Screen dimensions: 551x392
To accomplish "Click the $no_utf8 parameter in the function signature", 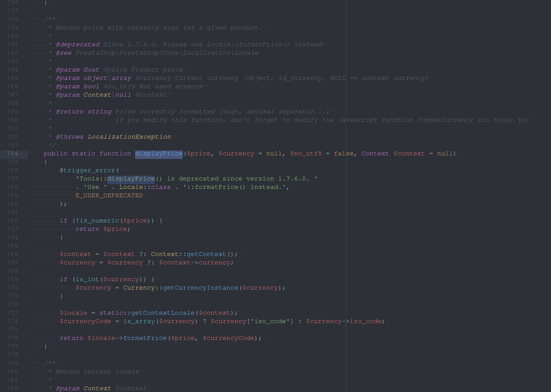I will 306,154.
